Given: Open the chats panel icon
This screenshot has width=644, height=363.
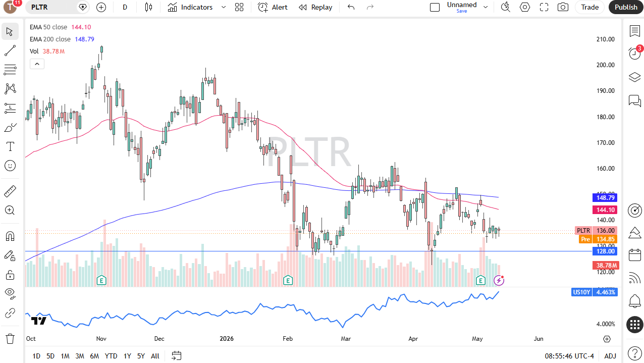Looking at the screenshot, I should [634, 100].
